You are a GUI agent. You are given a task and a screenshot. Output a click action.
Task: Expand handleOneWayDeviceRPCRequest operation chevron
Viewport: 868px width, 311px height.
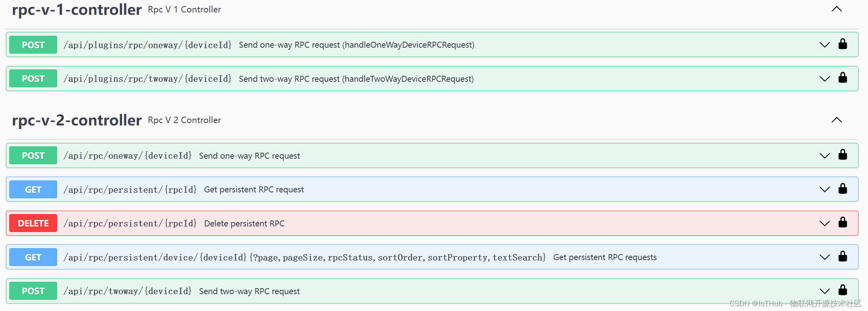pyautogui.click(x=824, y=45)
